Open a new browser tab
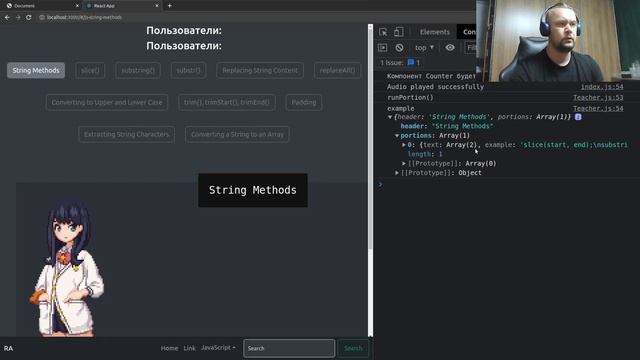The width and height of the screenshot is (640, 360). 170,6
